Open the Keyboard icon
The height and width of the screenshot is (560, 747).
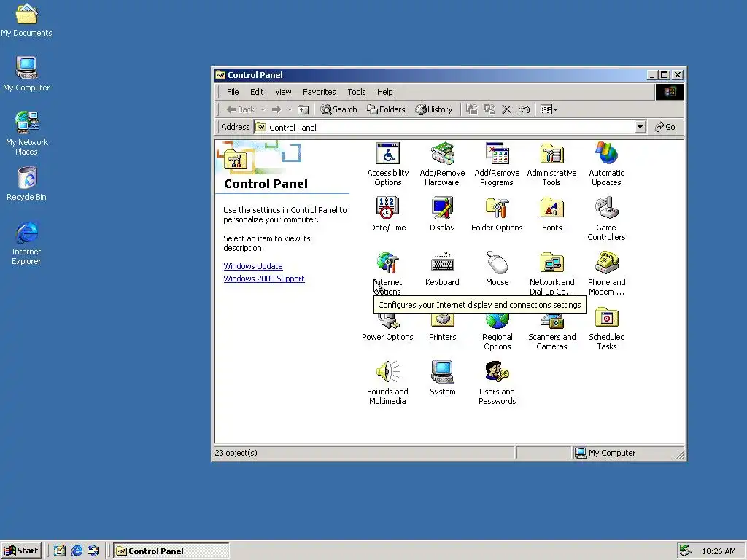(x=442, y=269)
